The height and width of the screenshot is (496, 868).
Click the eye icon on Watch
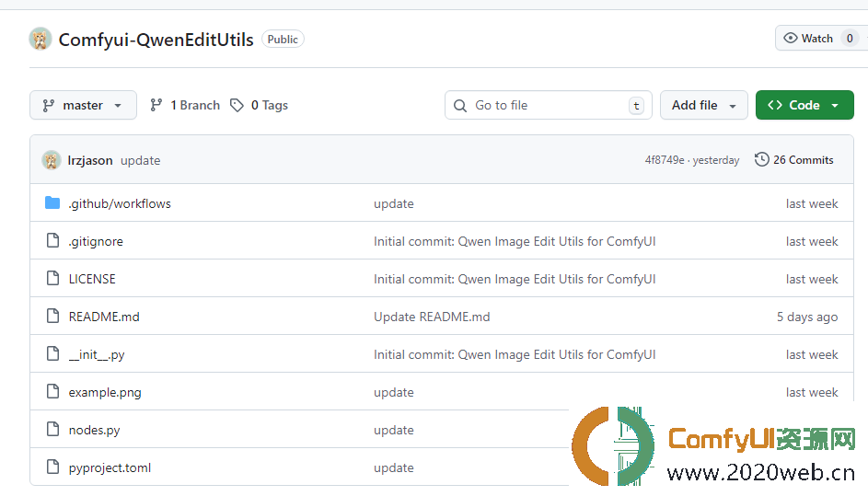click(791, 38)
